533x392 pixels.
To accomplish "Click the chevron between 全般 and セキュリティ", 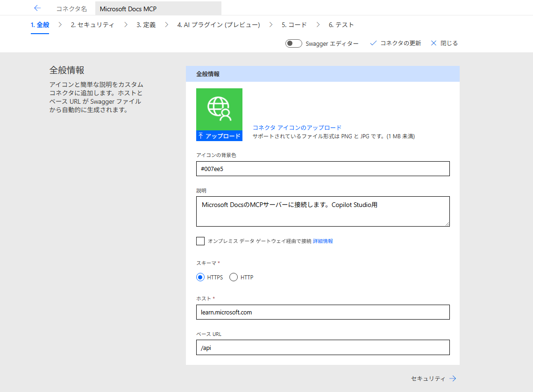I will (x=60, y=24).
